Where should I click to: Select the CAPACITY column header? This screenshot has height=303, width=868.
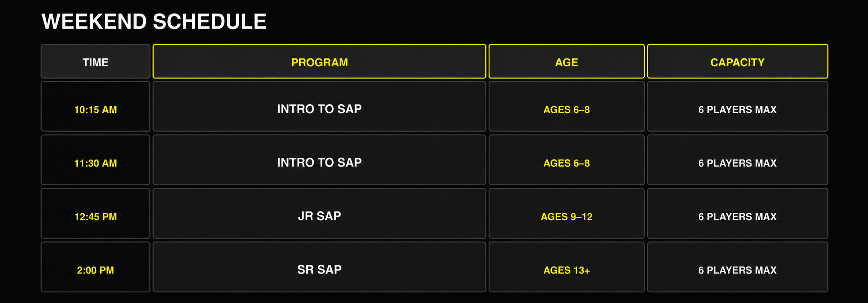click(x=738, y=61)
